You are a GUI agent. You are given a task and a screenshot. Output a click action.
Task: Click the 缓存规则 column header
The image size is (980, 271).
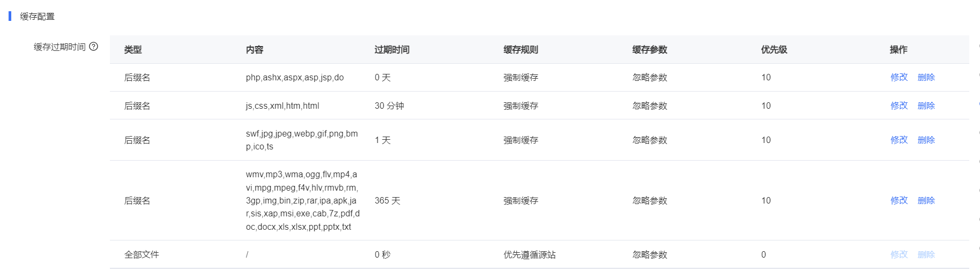click(521, 50)
